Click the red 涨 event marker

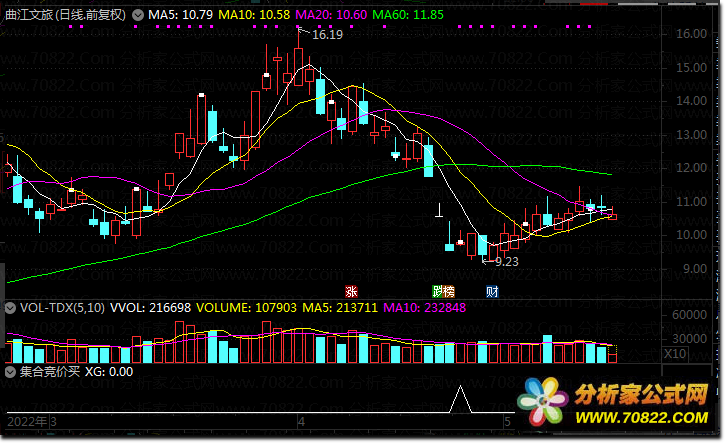[x=351, y=292]
